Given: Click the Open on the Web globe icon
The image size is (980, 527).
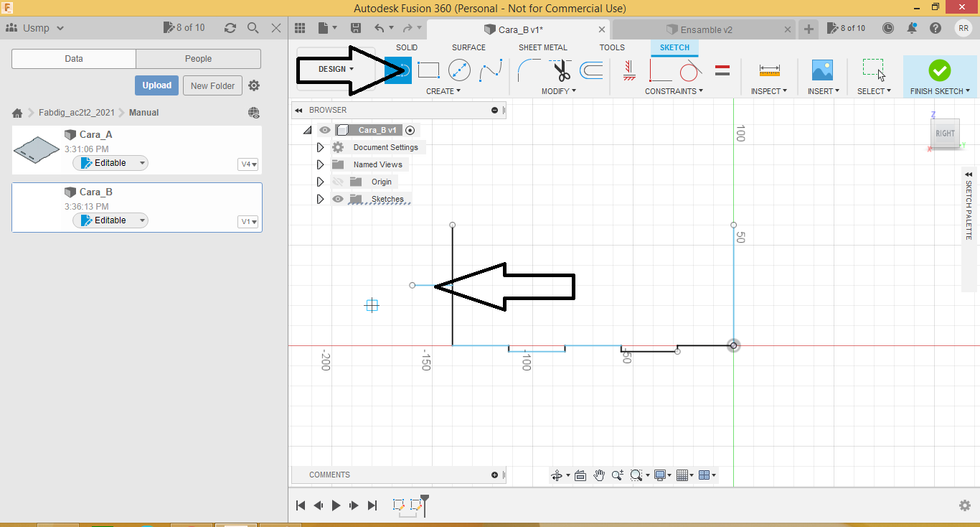Looking at the screenshot, I should pyautogui.click(x=253, y=113).
